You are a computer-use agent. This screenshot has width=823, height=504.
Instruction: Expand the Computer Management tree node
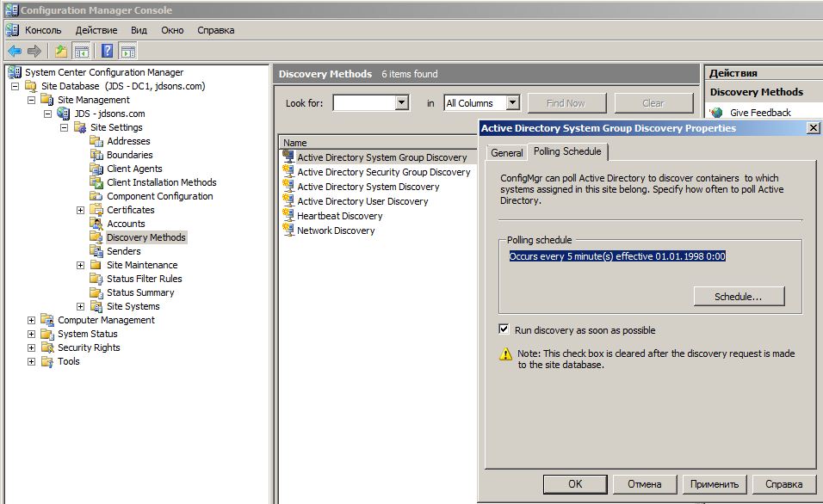coord(32,320)
